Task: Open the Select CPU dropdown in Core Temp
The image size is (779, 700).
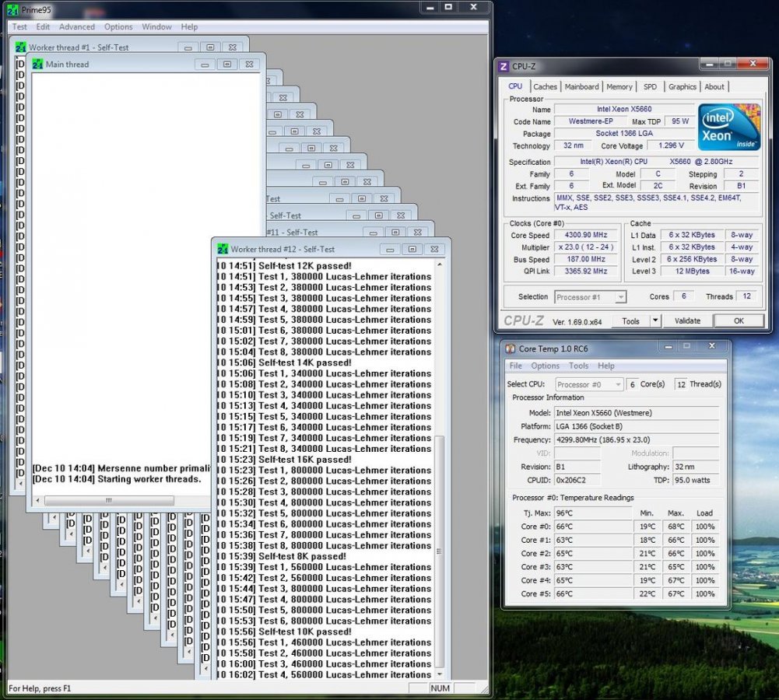Action: (x=589, y=384)
